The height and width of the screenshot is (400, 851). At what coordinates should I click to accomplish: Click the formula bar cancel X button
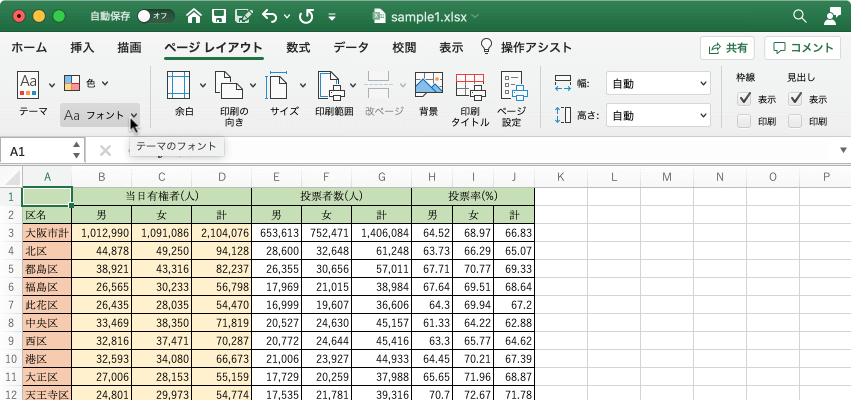tap(105, 151)
